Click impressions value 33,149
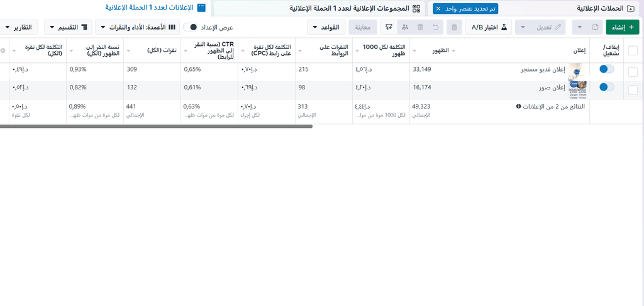Viewport: 644px width, 306px height. [422, 69]
